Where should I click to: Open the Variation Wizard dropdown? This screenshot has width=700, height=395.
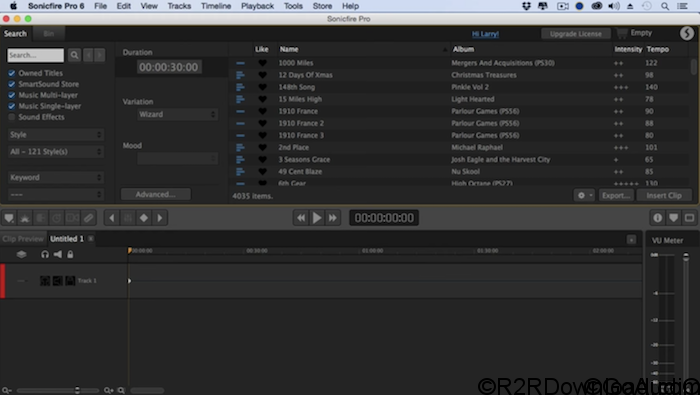coord(177,114)
